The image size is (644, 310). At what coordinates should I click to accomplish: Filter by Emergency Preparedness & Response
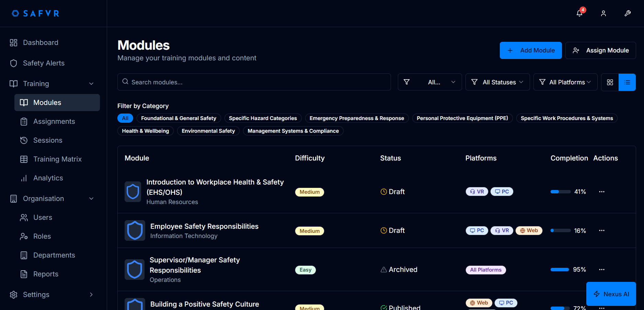[357, 118]
